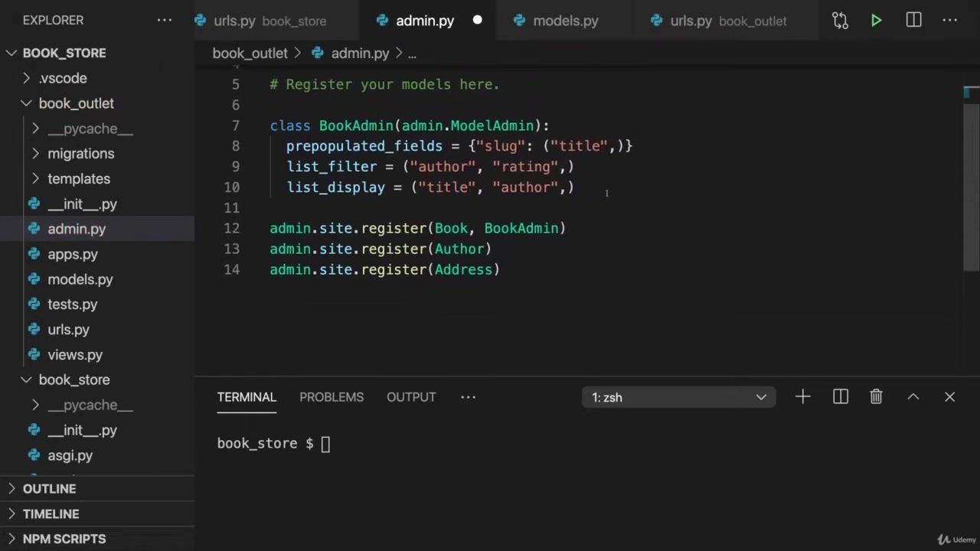Expand the OUTLINE section
This screenshot has width=980, height=551.
pos(49,489)
